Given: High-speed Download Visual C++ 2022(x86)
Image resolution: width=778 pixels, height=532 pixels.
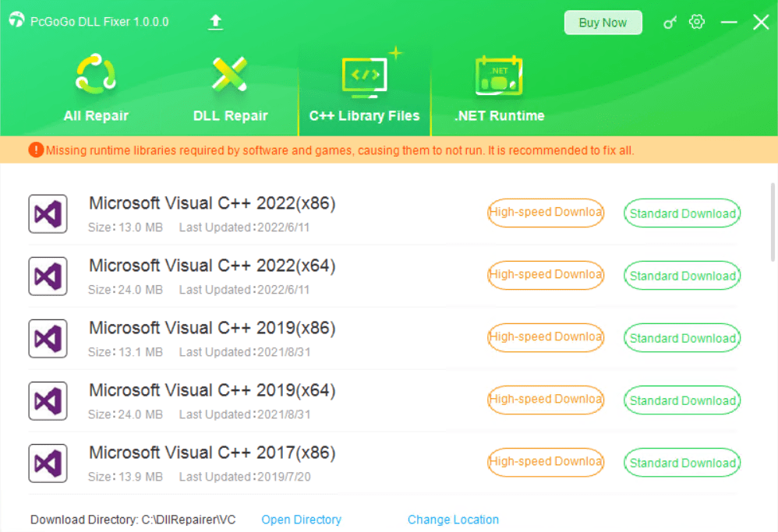Looking at the screenshot, I should click(x=545, y=213).
